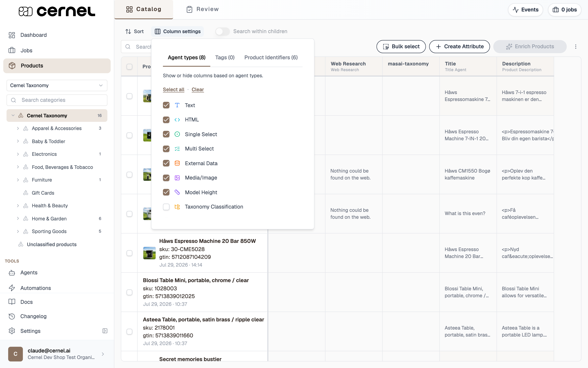Open the Jobs briefcase icon in sidebar

coord(12,50)
